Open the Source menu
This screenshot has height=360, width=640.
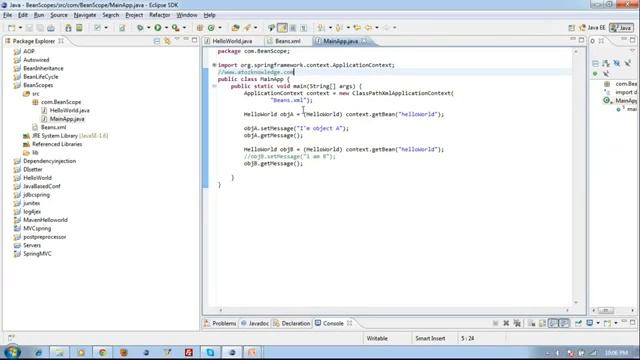59,15
